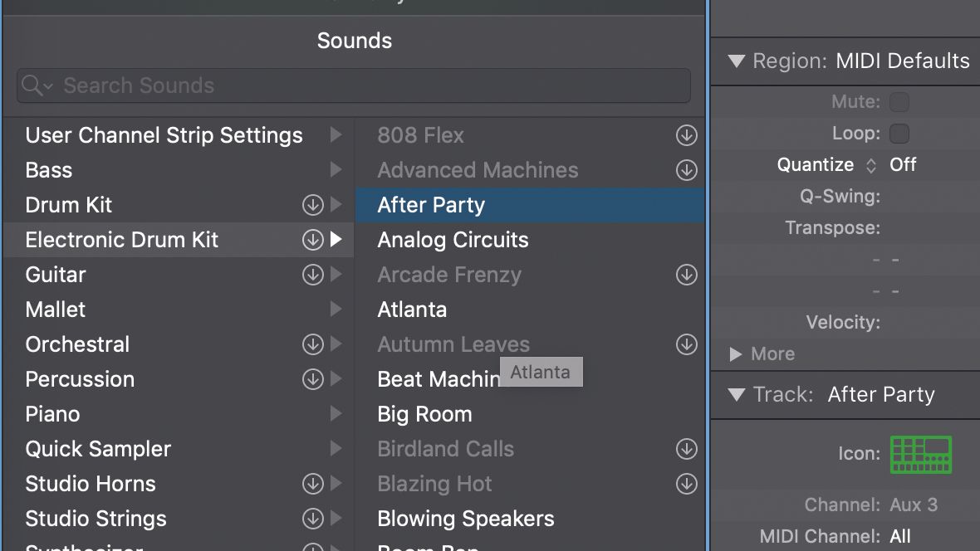Select the Atlanta patch
The image size is (980, 551).
click(x=413, y=309)
